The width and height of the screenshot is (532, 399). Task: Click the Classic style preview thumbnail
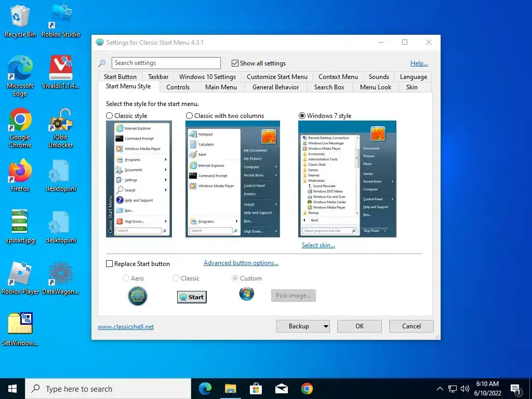[139, 179]
